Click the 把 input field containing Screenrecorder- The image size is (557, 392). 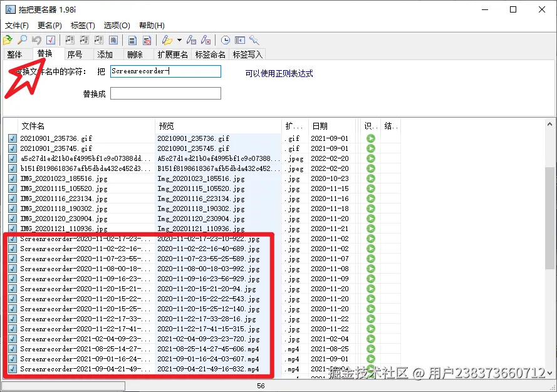coord(165,71)
